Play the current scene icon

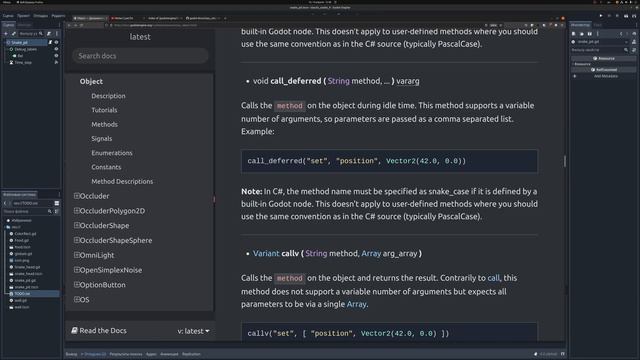626,16
